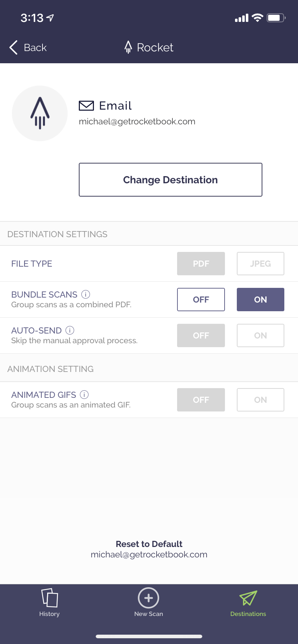
Task: Open Bundle Scans info icon
Action: coord(86,294)
